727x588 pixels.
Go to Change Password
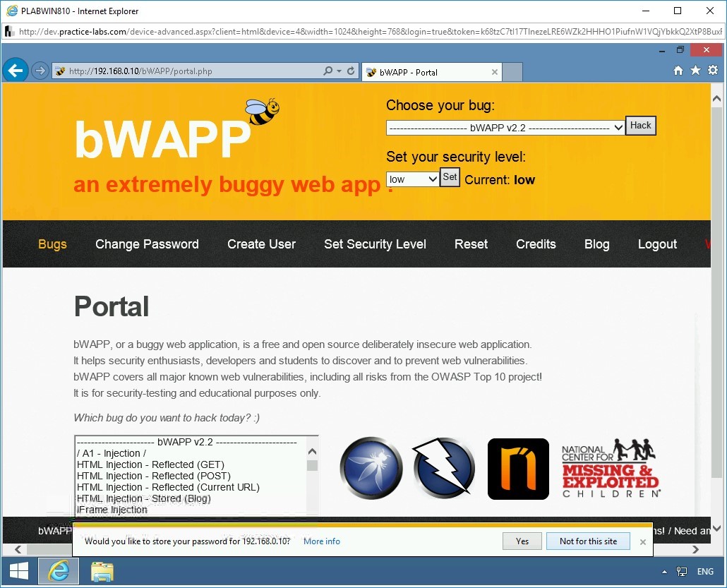[147, 244]
